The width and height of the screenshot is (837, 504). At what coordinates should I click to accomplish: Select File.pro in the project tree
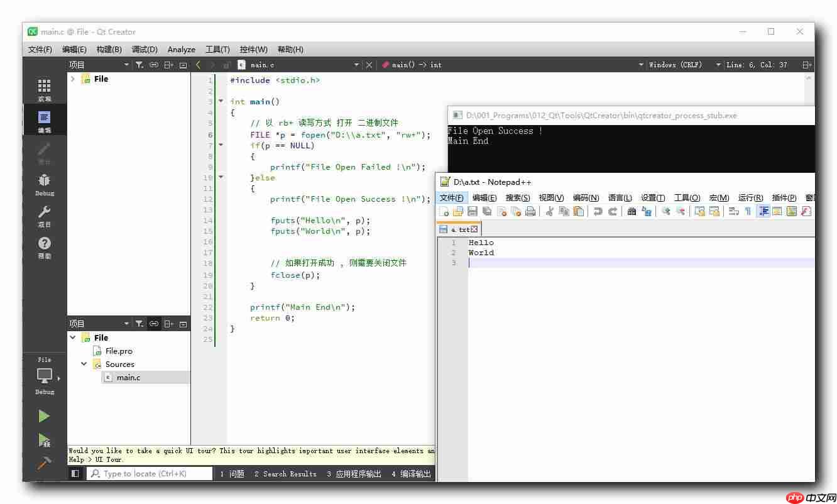tap(119, 351)
